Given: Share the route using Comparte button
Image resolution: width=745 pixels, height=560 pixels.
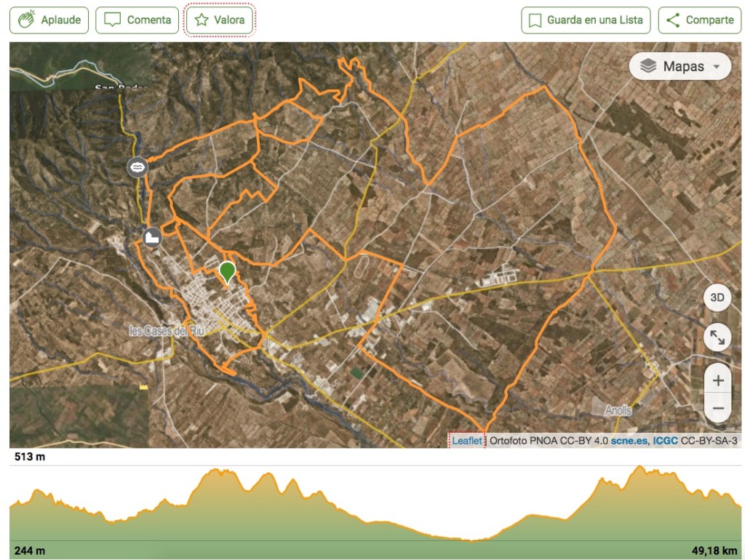Looking at the screenshot, I should (700, 20).
